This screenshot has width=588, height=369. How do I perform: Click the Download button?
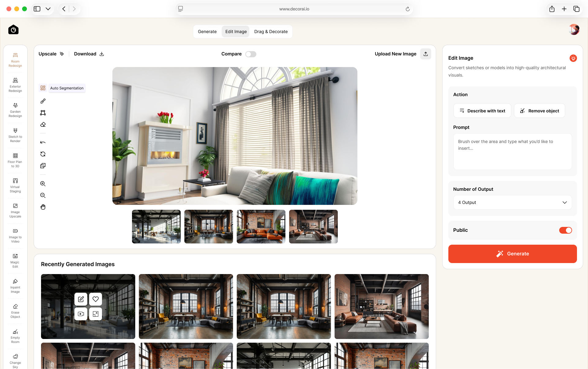89,54
